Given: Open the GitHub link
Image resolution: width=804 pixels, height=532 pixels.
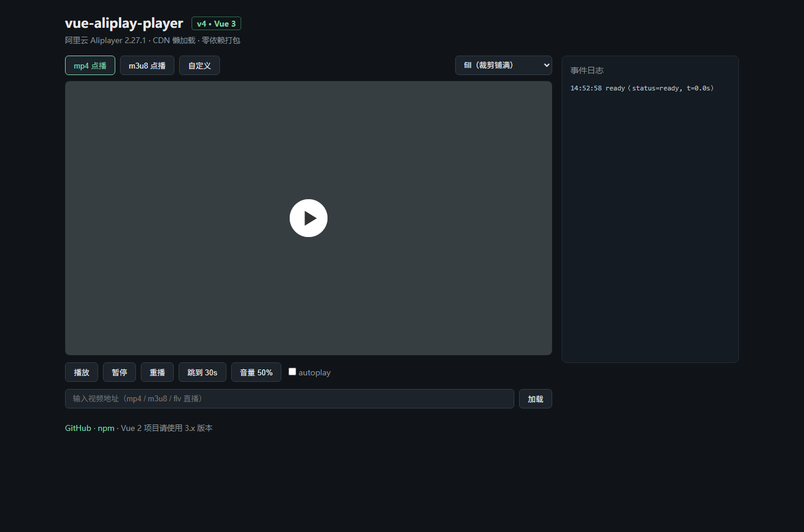Looking at the screenshot, I should pos(78,428).
